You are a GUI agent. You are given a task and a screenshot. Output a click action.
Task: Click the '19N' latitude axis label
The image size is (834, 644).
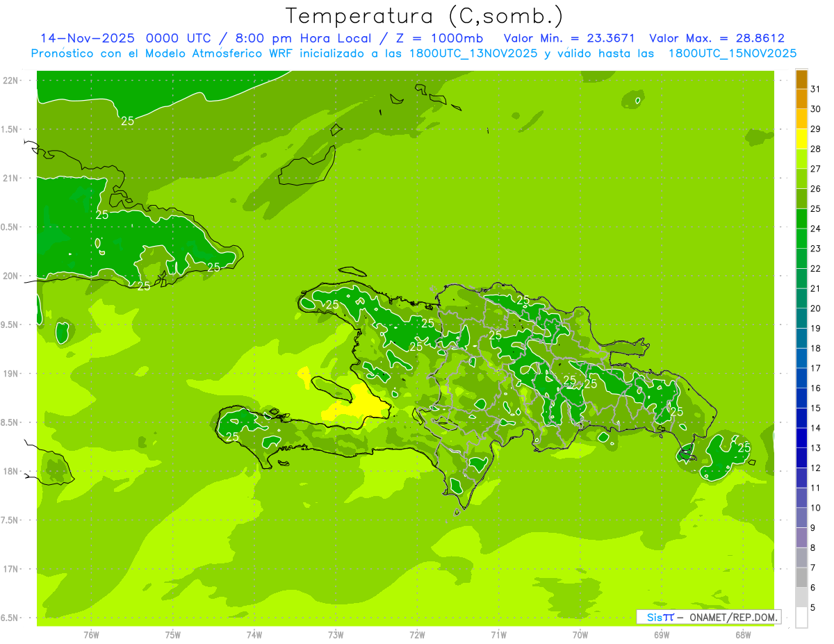tap(11, 374)
